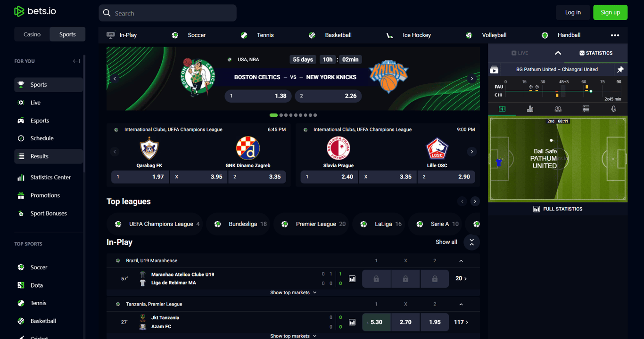Collapse sidebar with the arrow icon

pyautogui.click(x=76, y=61)
